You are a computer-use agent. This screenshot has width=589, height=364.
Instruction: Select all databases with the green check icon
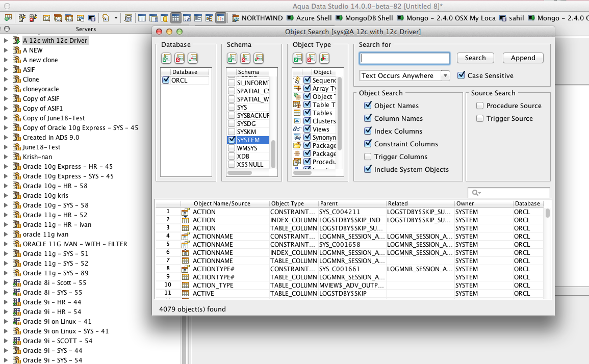[166, 58]
